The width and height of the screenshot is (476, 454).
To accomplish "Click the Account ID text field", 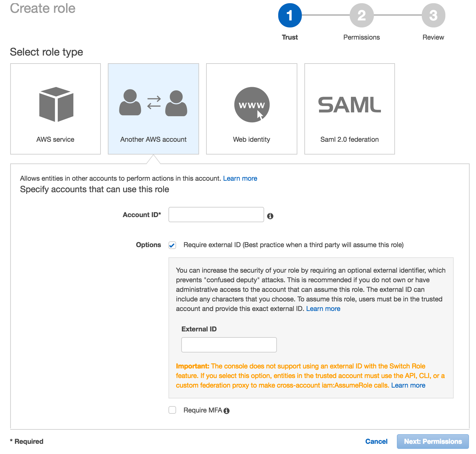I will point(216,215).
